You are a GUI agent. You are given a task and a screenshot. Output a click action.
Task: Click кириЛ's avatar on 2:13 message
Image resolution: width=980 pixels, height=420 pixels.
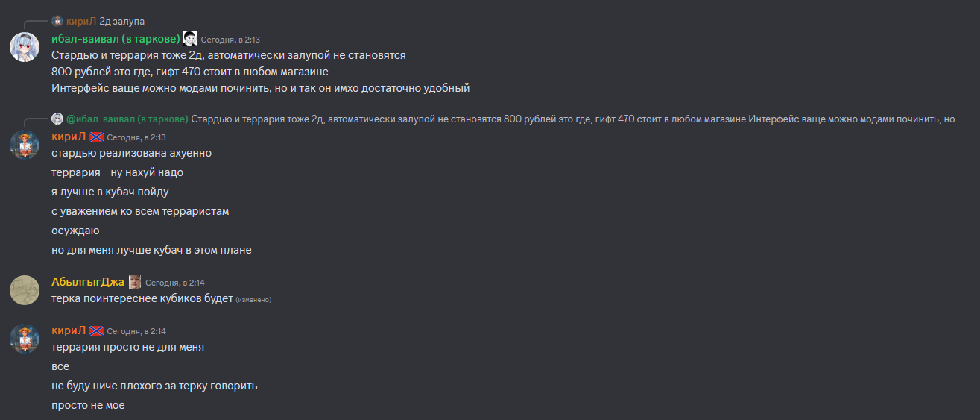click(24, 144)
